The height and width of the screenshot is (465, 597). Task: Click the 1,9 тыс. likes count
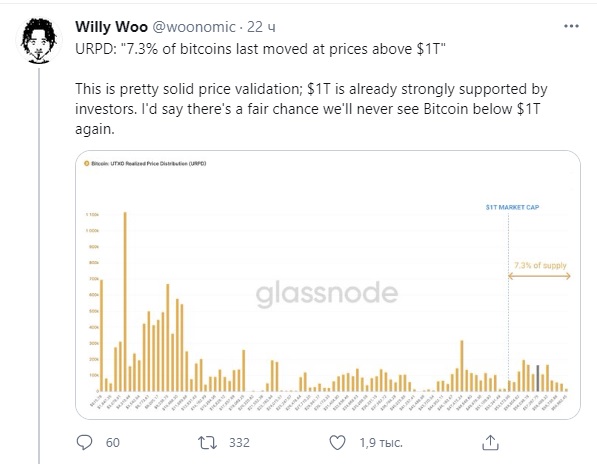point(381,443)
